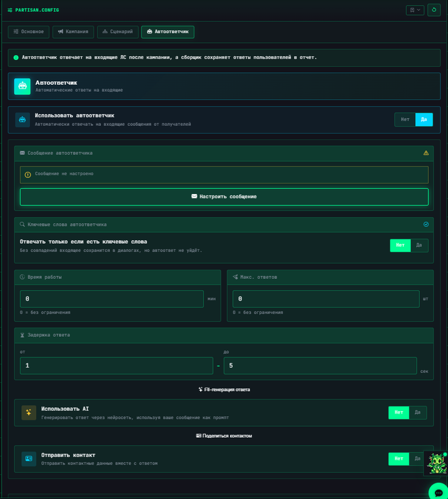The width and height of the screenshot is (448, 499).
Task: Click the delay 'до' input field
Action: tap(320, 366)
